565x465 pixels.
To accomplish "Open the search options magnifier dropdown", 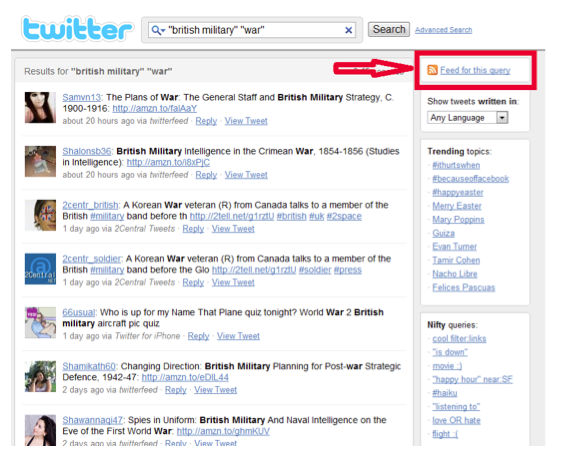I will click(158, 30).
